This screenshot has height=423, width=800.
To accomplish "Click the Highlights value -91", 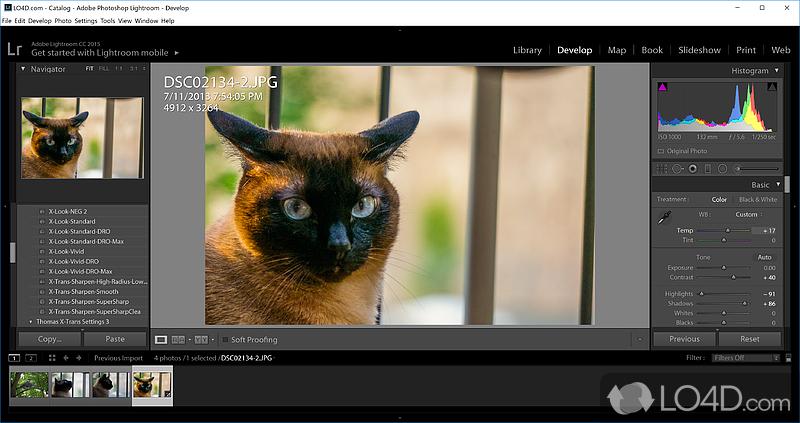I will [x=769, y=294].
